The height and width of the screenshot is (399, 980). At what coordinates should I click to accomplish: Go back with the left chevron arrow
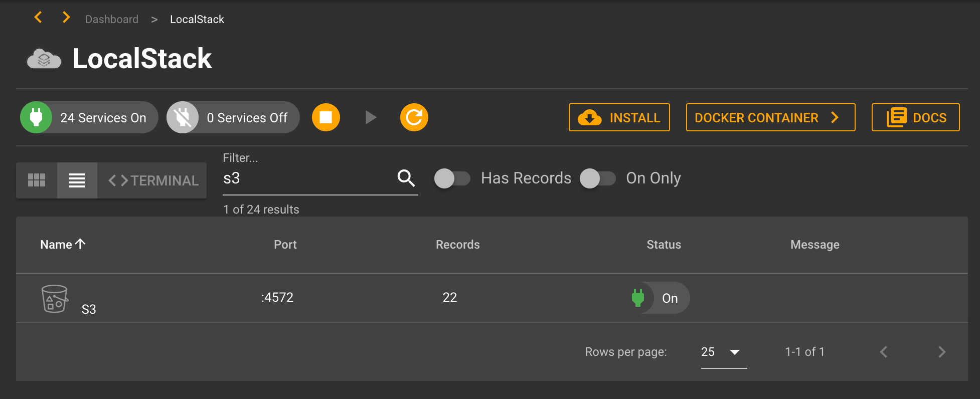(38, 18)
